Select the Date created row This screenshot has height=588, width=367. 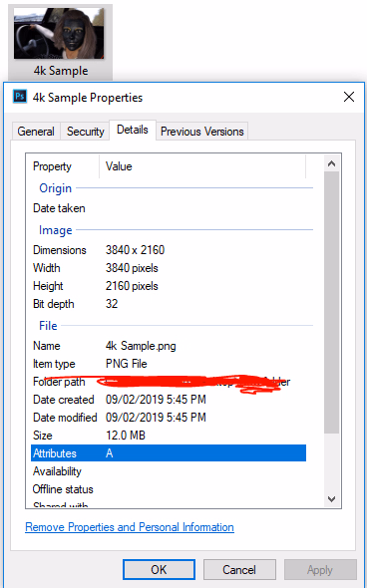pos(169,400)
